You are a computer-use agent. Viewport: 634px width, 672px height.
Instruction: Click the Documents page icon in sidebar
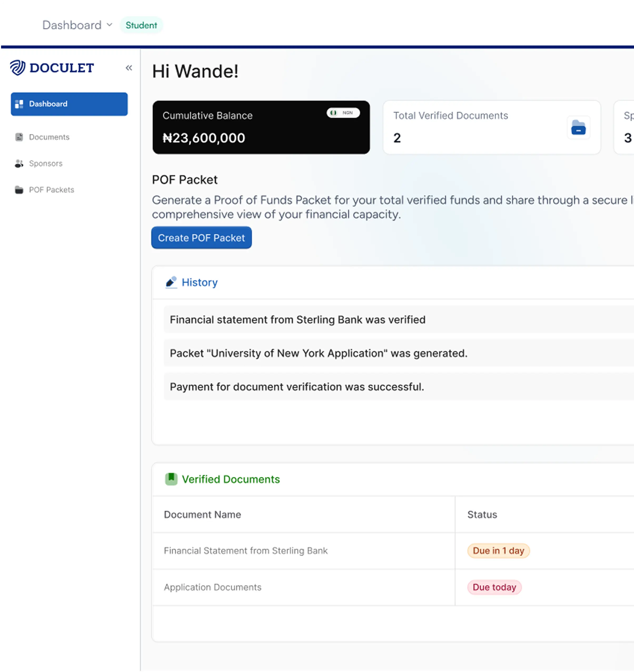pos(19,137)
